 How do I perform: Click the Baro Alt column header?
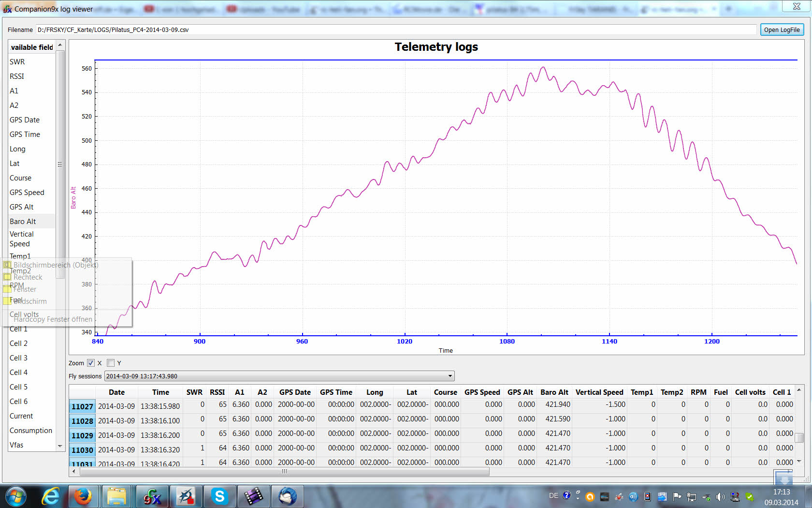click(554, 392)
